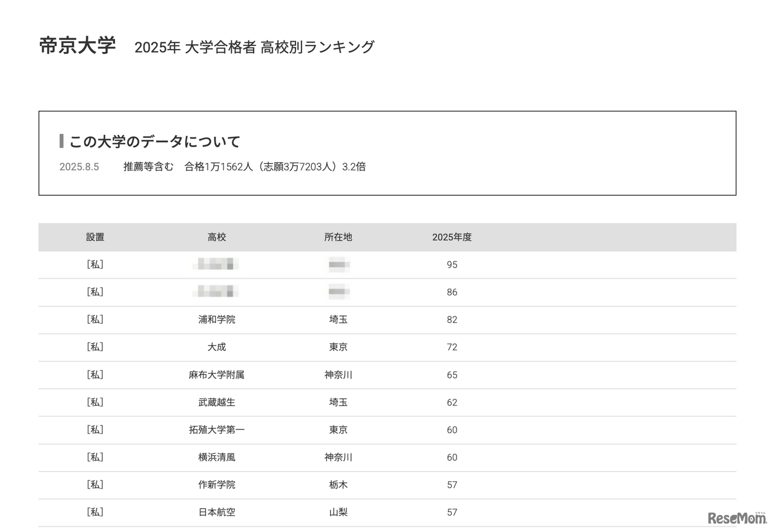Click the 2025.8.5 date label
775x532 pixels.
coord(79,166)
